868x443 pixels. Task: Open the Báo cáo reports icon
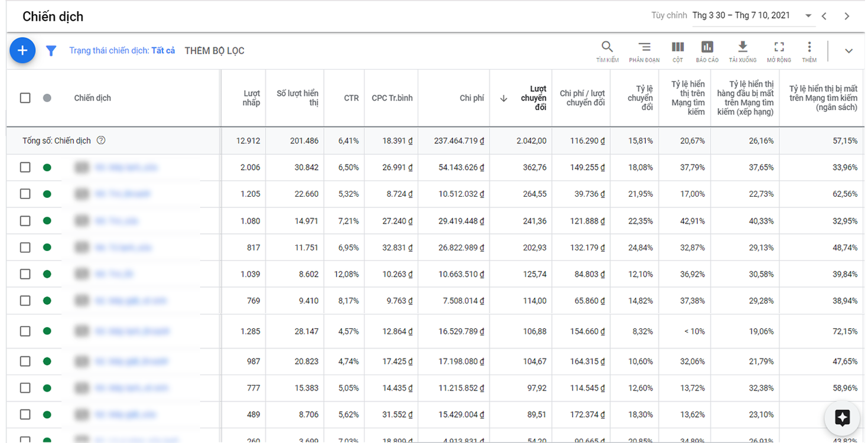[x=707, y=51]
